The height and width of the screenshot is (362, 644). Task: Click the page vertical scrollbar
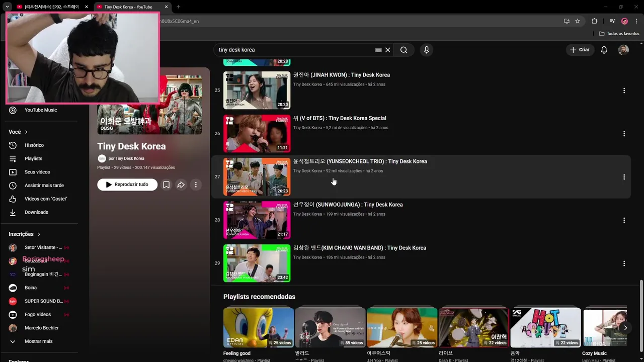click(x=640, y=316)
